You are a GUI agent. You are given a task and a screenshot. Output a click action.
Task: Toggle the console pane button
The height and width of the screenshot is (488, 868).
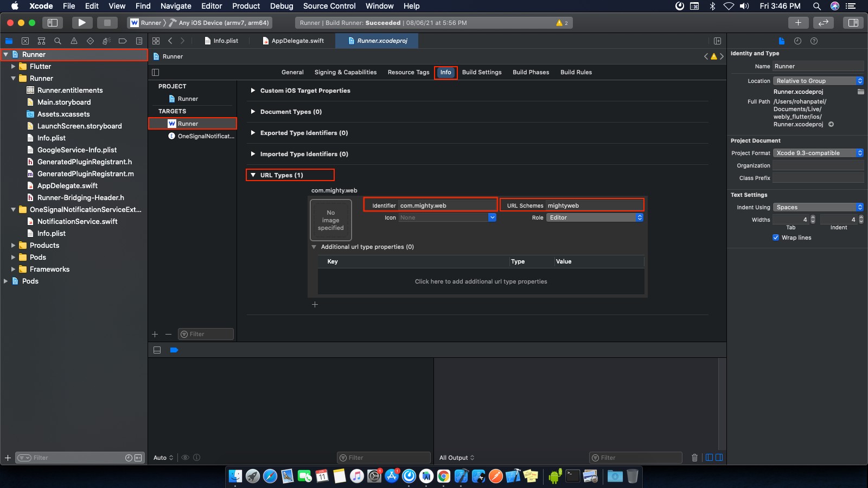click(719, 458)
